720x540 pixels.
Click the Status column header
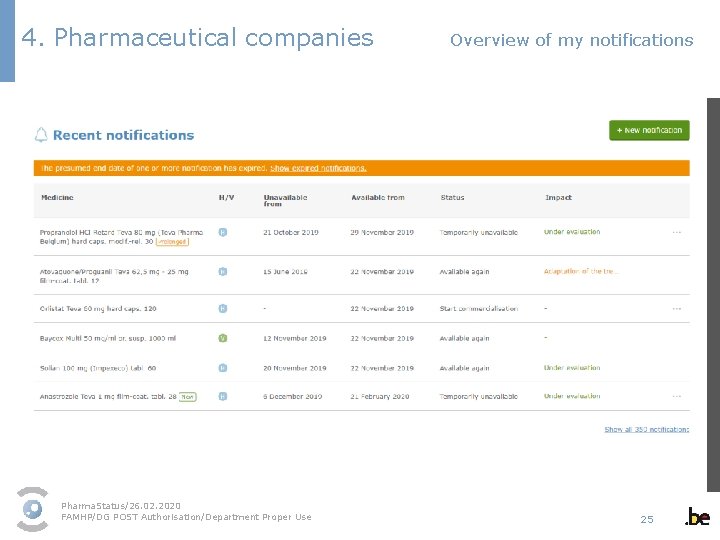[452, 197]
